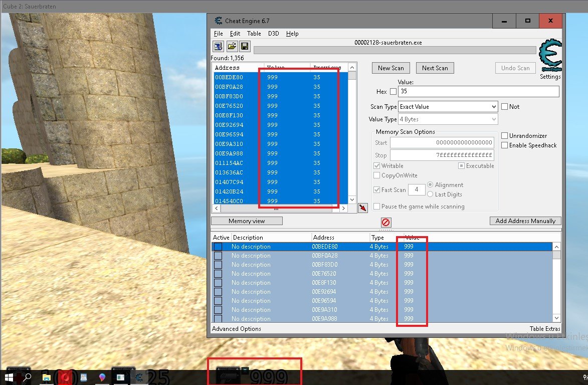This screenshot has height=385, width=588.
Task: Open the Edit menu
Action: click(235, 34)
